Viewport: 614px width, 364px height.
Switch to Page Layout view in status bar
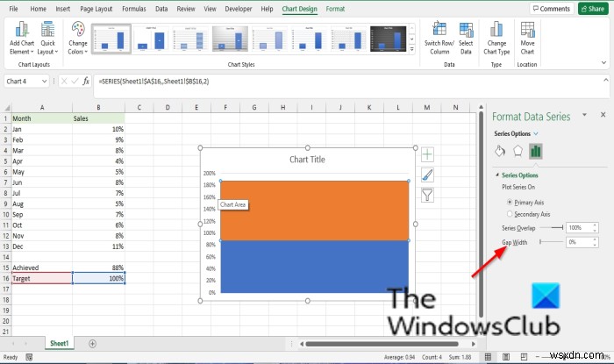coord(506,357)
